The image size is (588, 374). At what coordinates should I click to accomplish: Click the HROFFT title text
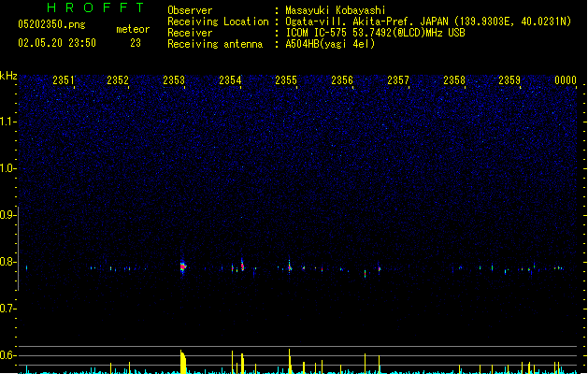95,7
